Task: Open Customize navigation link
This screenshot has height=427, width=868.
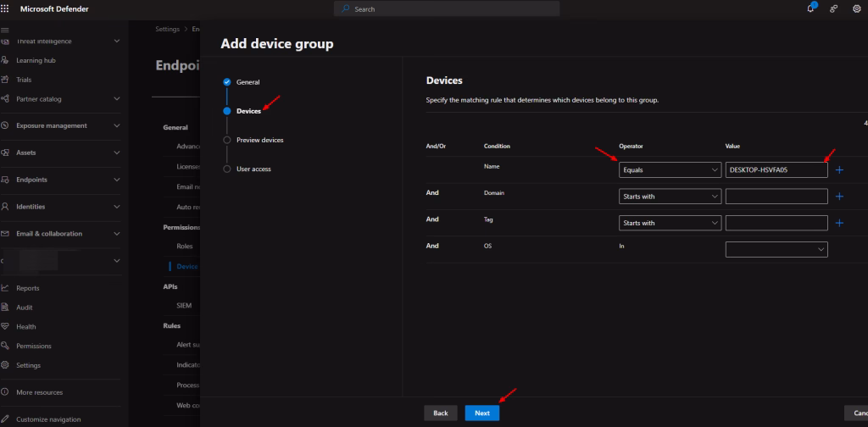Action: tap(48, 419)
